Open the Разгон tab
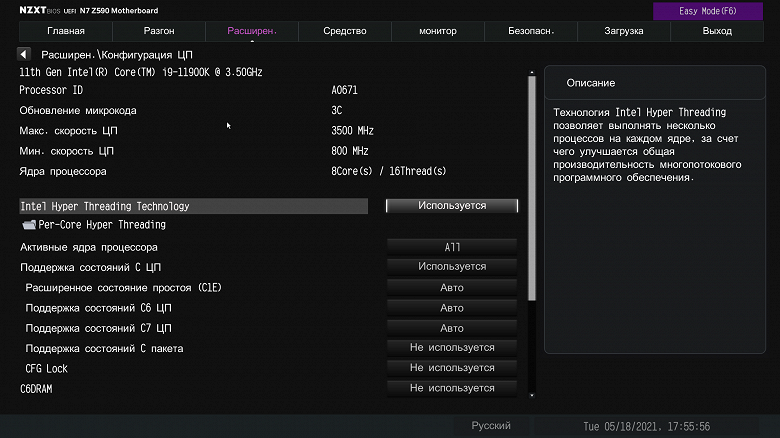This screenshot has height=438, width=780. [x=159, y=31]
